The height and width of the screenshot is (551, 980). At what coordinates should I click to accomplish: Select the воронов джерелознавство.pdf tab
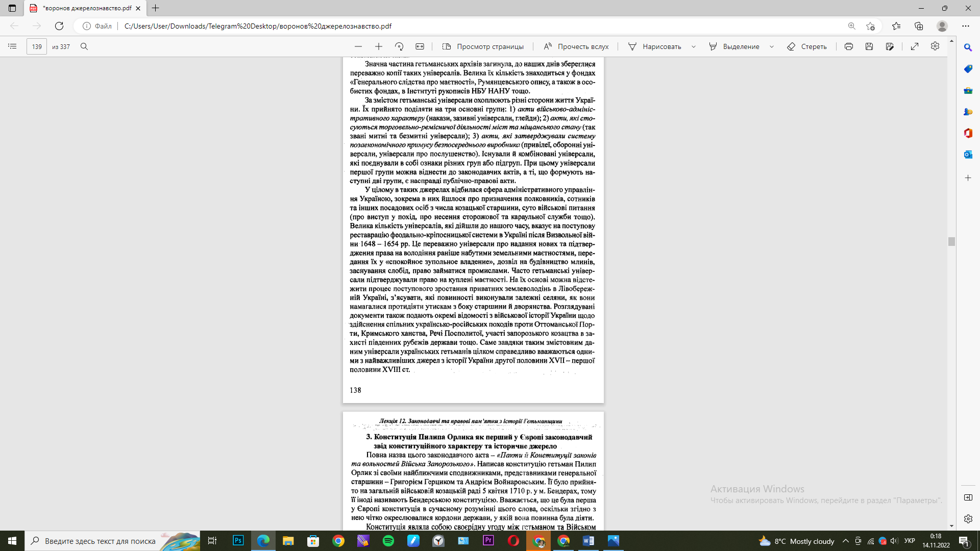tap(84, 8)
